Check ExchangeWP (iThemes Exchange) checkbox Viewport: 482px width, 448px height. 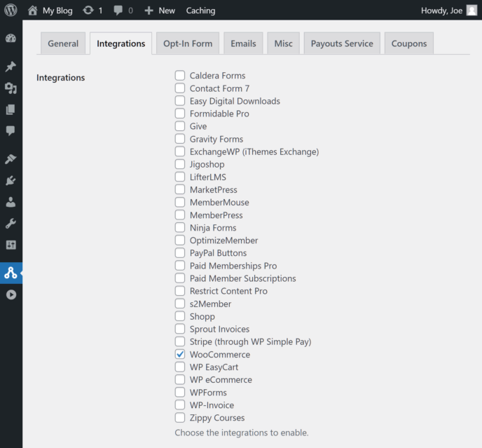tap(180, 151)
